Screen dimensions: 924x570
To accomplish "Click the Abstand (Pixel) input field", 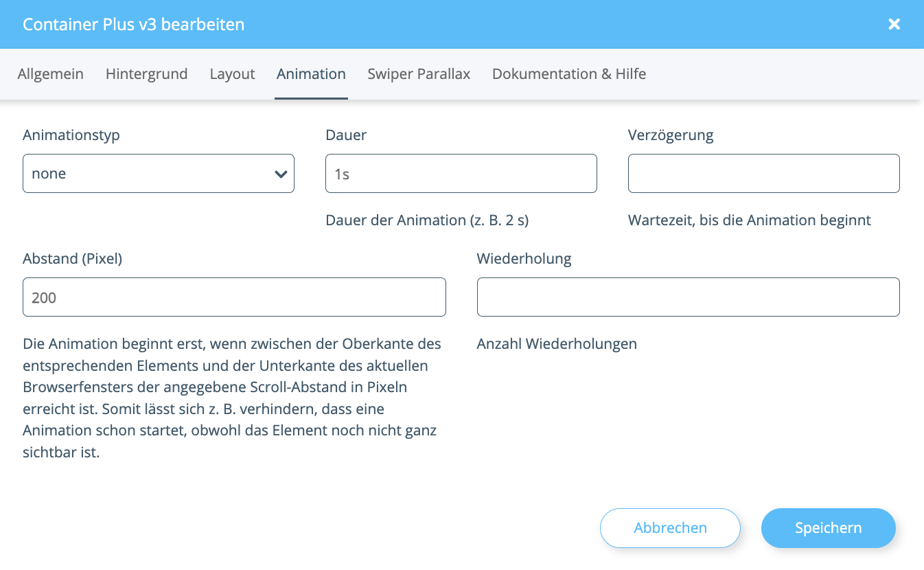I will tap(234, 297).
